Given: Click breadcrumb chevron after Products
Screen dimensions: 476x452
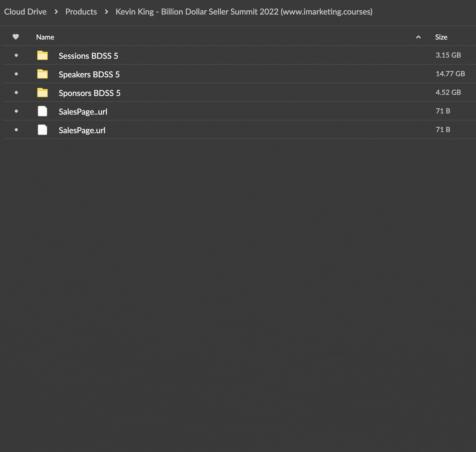Looking at the screenshot, I should click(106, 12).
